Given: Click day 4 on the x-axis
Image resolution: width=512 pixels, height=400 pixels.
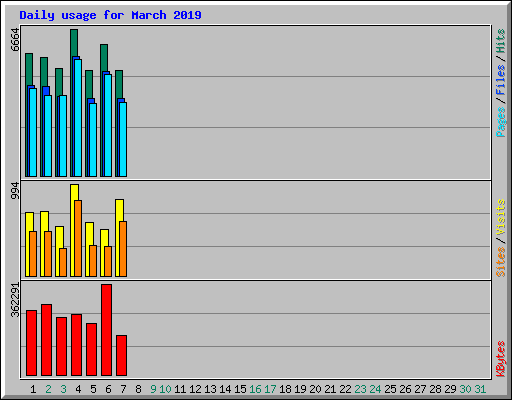Looking at the screenshot, I should pyautogui.click(x=78, y=389).
